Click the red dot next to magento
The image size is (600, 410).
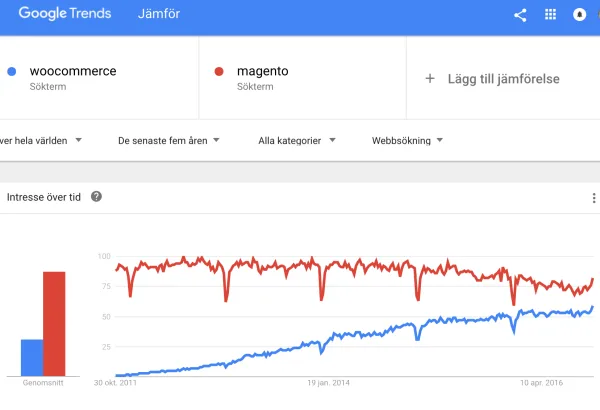click(x=219, y=72)
